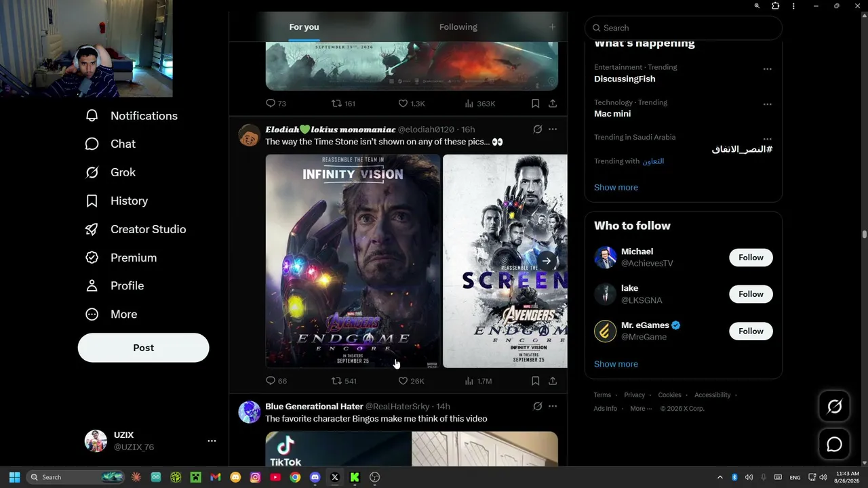Show more trending topics
This screenshot has width=868, height=488.
tap(616, 187)
